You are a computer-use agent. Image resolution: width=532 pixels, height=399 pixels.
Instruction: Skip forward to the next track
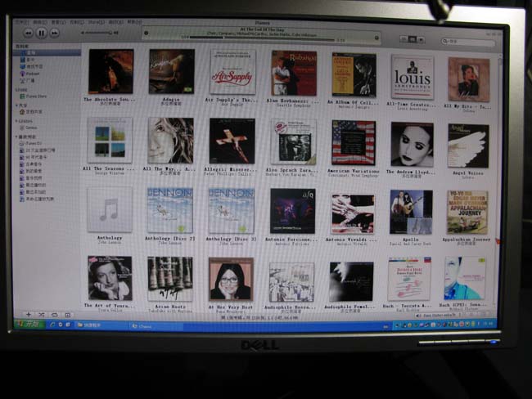point(54,33)
